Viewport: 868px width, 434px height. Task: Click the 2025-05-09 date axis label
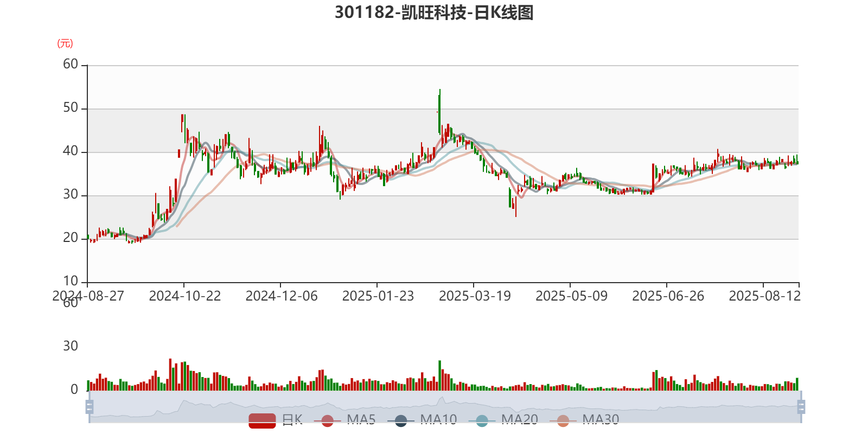click(571, 296)
